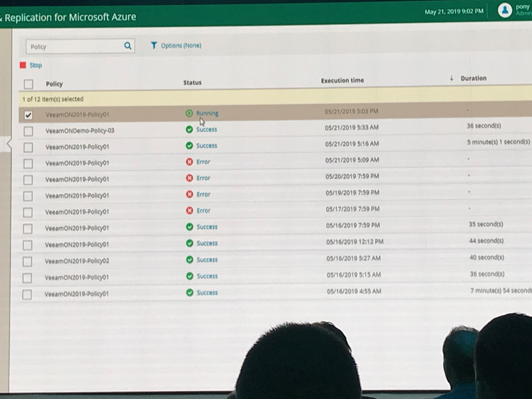Image resolution: width=532 pixels, height=399 pixels.
Task: Sort by the Execution time header
Action: click(342, 80)
